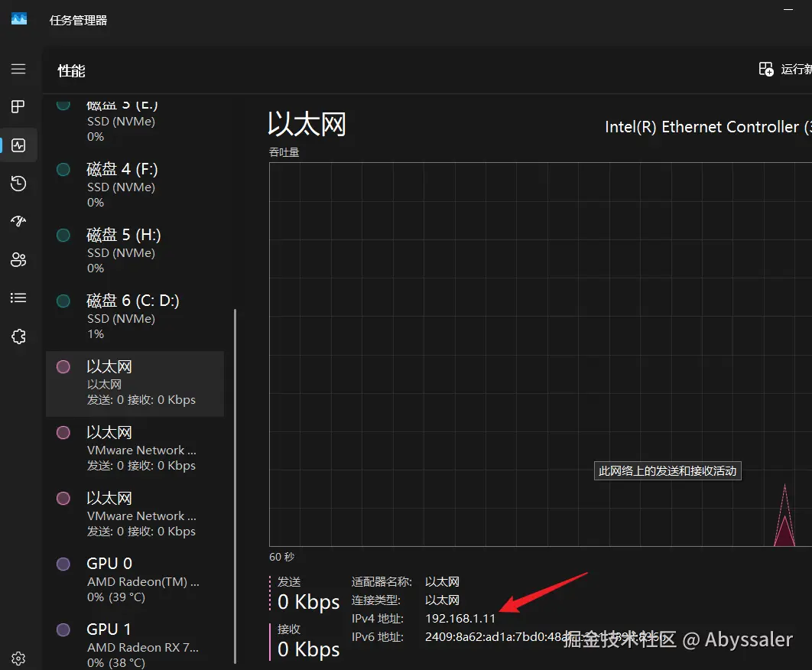The height and width of the screenshot is (670, 812).
Task: Click the Intel(R) Ethernet Controller text
Action: [708, 127]
